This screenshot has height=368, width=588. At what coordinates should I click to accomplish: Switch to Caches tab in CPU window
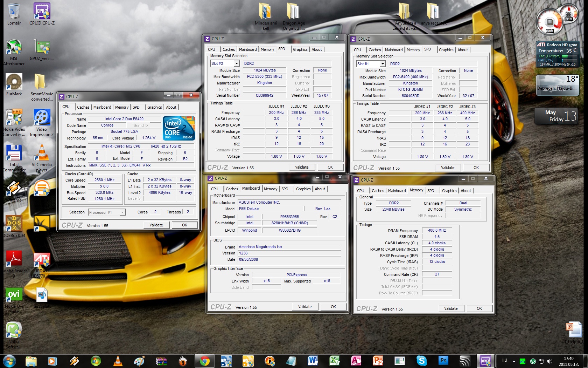point(83,107)
